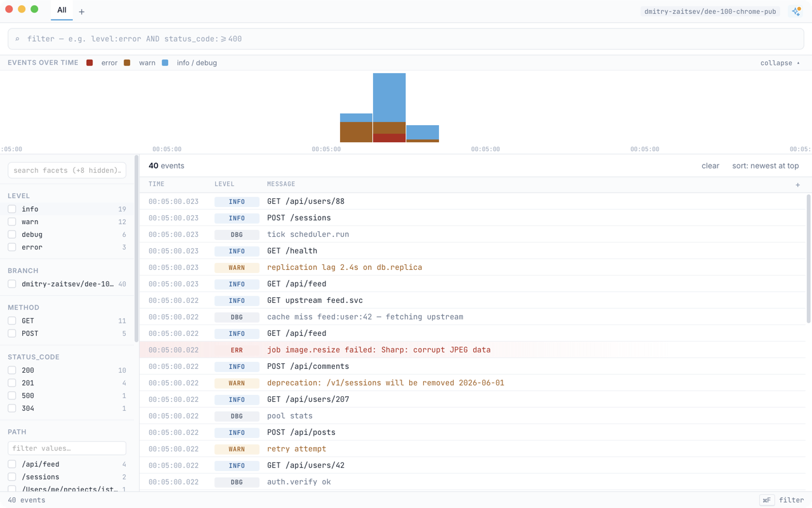
Task: Select the GET /api/users/42 log row
Action: click(473, 465)
